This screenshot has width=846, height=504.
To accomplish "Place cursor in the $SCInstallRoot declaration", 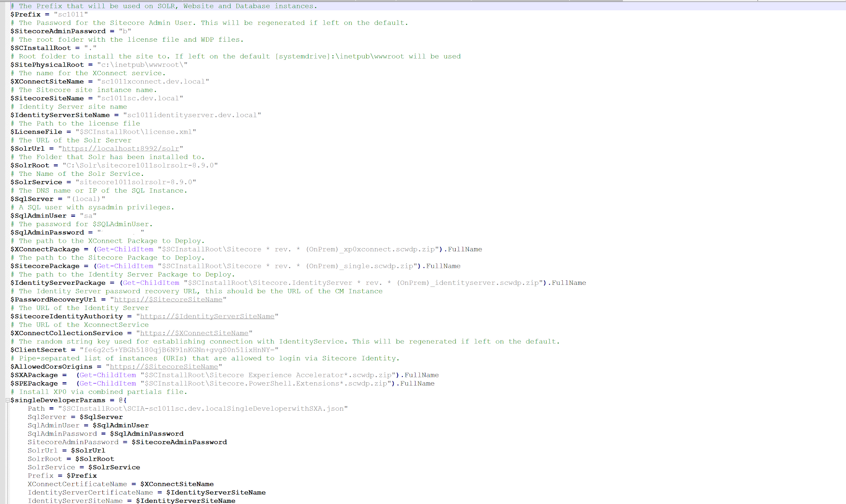I will click(x=40, y=48).
